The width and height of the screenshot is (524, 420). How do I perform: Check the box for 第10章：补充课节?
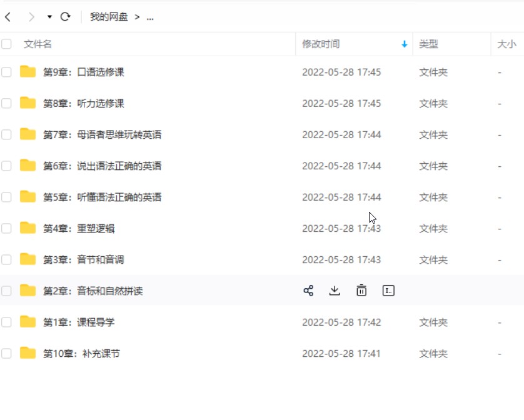pos(6,353)
